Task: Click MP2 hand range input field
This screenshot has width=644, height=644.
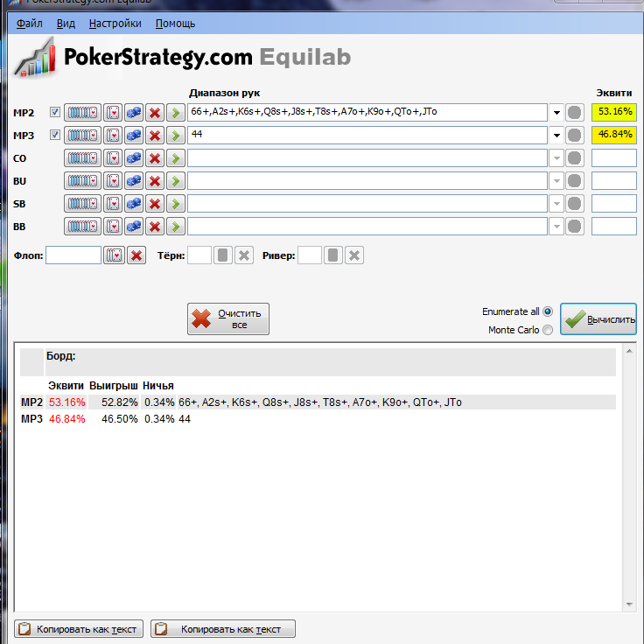Action: pos(367,112)
